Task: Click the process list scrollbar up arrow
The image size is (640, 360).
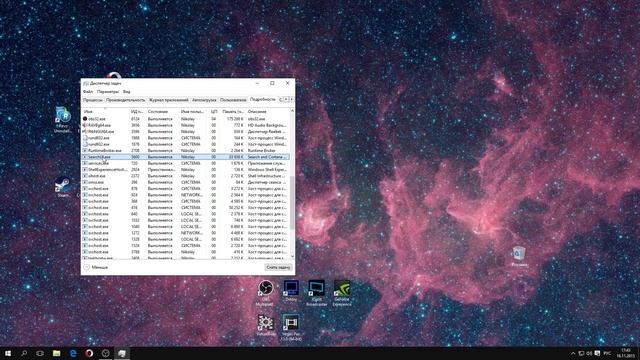Action: click(x=292, y=111)
